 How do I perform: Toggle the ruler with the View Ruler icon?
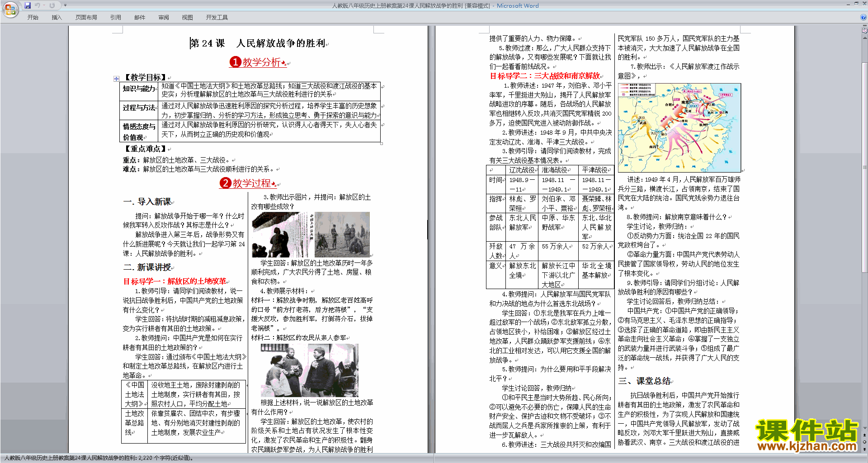[865, 31]
